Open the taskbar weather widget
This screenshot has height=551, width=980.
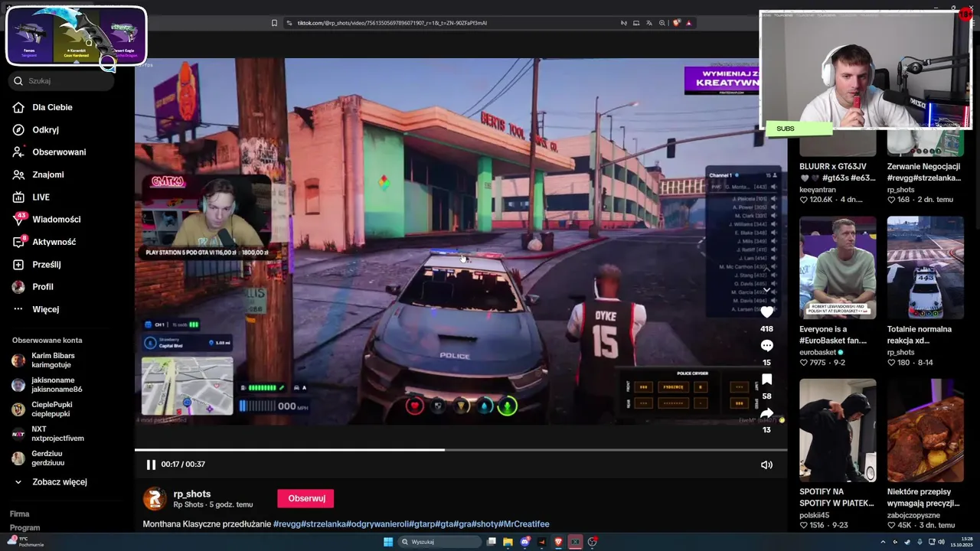point(24,542)
